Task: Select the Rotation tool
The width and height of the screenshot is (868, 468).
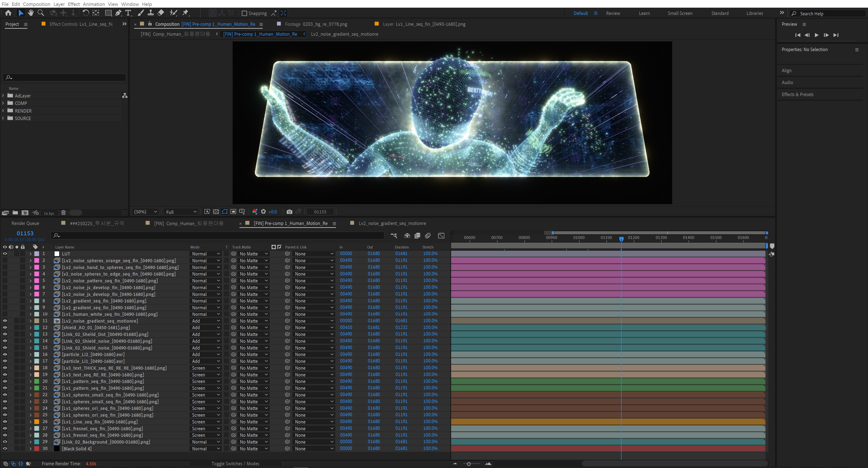Action: 86,13
